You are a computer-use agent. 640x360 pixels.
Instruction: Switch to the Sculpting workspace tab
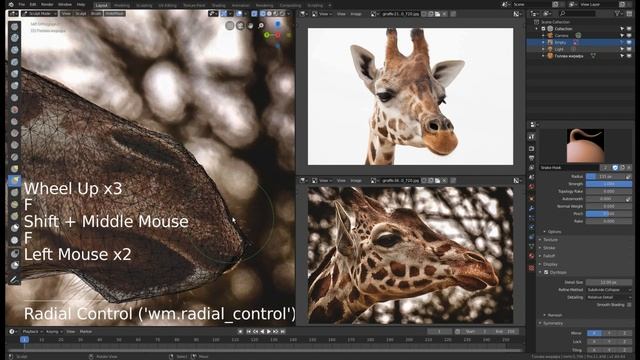pos(144,5)
